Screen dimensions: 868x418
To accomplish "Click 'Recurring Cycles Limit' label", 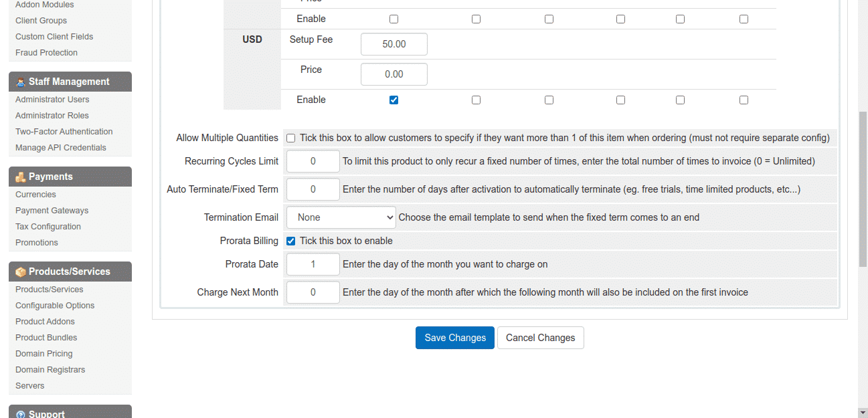I will pyautogui.click(x=232, y=161).
